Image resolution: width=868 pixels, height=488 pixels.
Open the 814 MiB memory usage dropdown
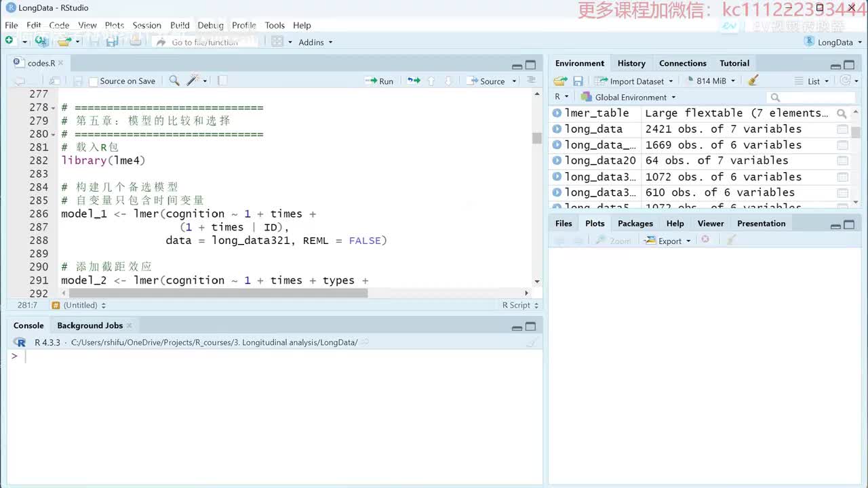[711, 81]
